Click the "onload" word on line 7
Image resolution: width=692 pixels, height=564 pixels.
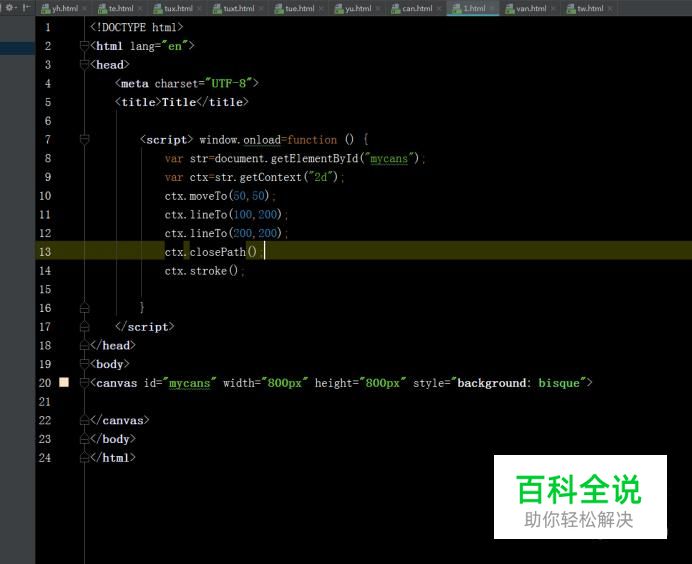click(x=262, y=140)
